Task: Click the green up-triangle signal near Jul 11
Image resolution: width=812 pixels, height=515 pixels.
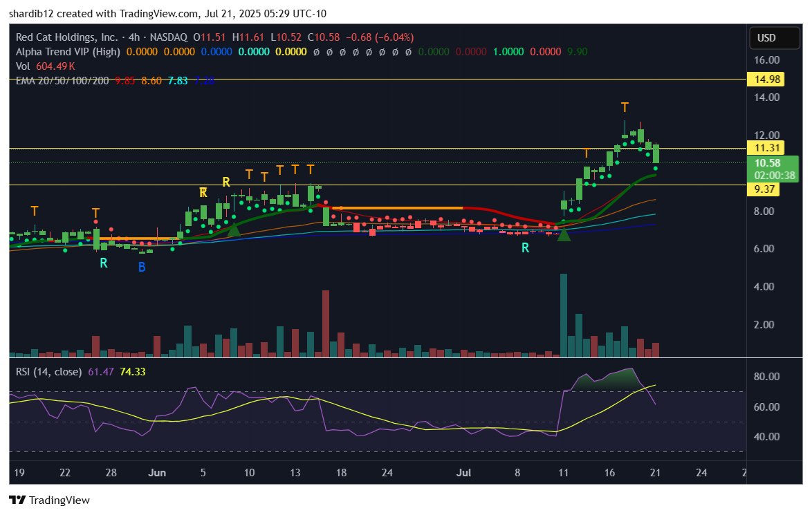Action: pos(564,235)
